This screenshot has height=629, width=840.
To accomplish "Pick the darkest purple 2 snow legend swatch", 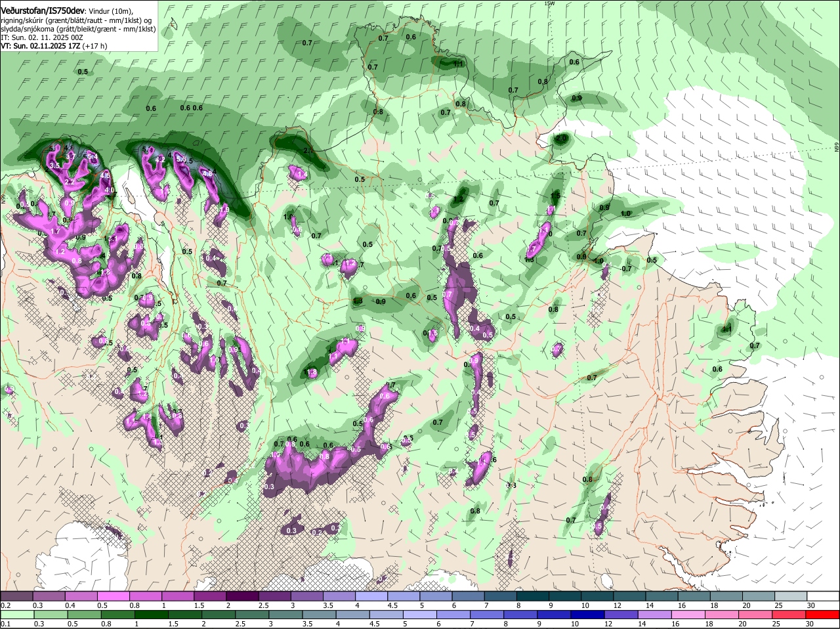I will 242,596.
